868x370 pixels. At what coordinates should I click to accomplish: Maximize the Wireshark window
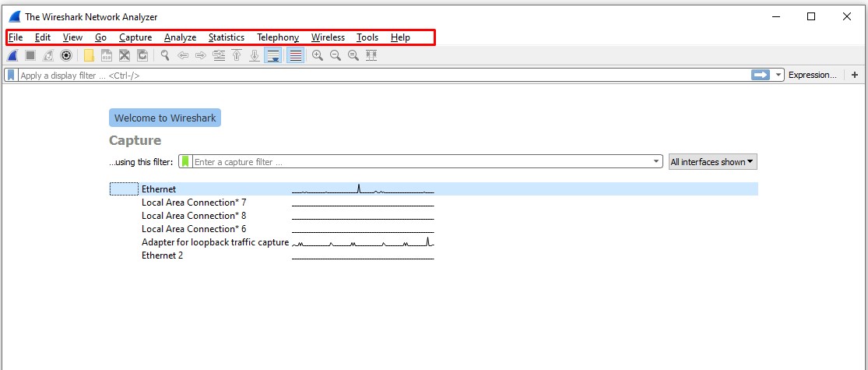pos(811,16)
